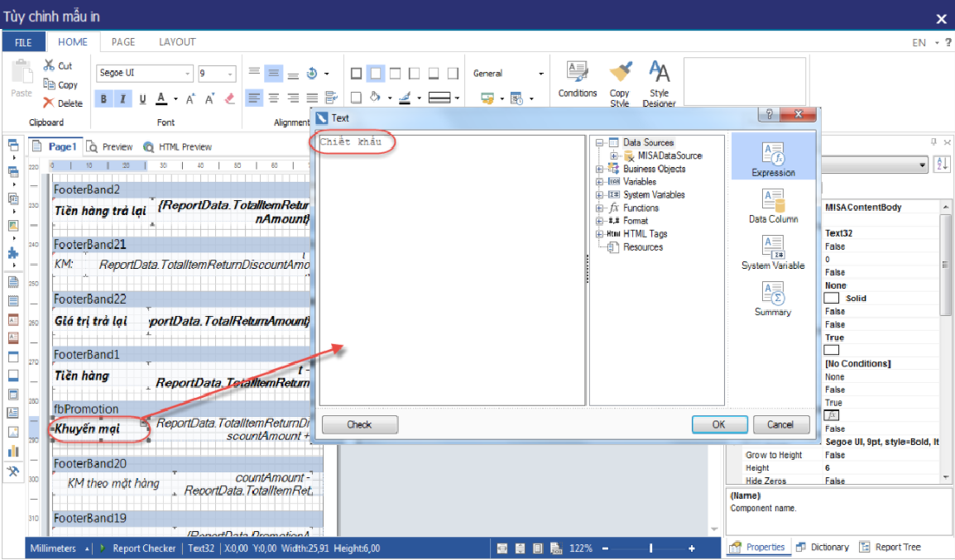Click the Solid border color swatch
Viewport: 955px width, 560px height.
[832, 299]
